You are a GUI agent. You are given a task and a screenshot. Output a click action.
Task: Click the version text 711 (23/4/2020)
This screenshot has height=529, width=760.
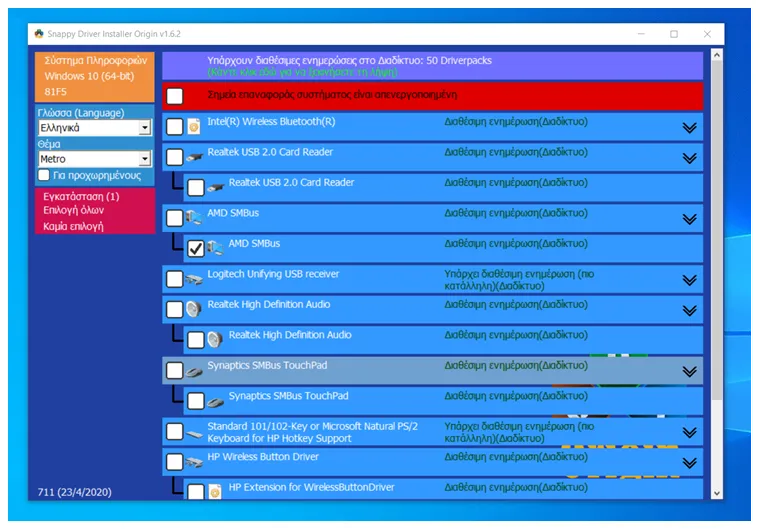(x=75, y=492)
